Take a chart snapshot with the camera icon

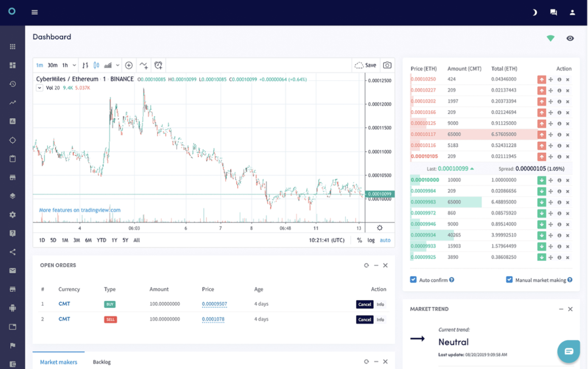[x=387, y=65]
